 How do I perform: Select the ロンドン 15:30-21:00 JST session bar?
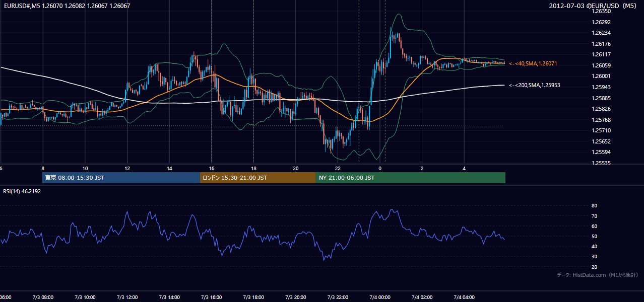(x=258, y=178)
